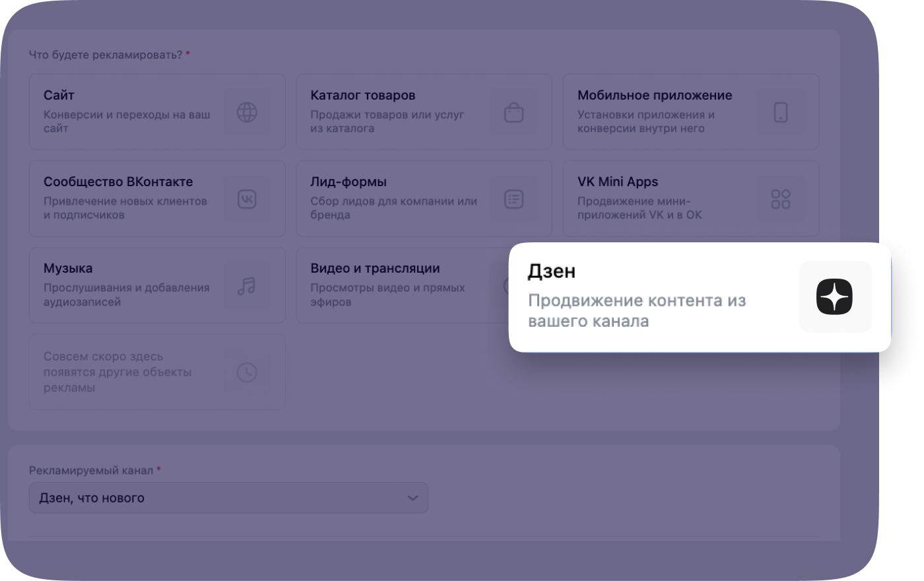Select the Видео и трансляции card
The height and width of the screenshot is (581, 924).
(x=403, y=285)
